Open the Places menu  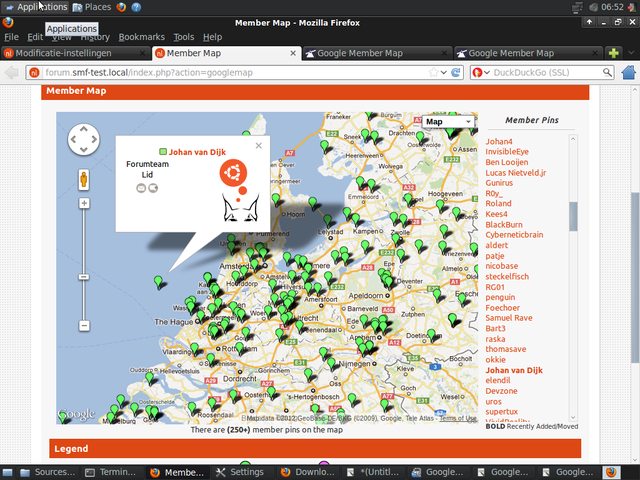click(92, 7)
